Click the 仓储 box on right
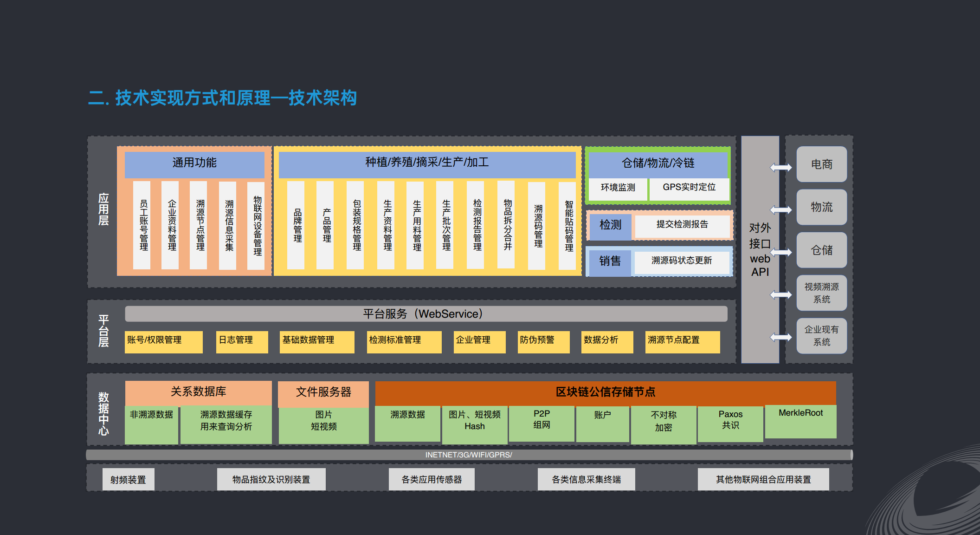 click(821, 250)
